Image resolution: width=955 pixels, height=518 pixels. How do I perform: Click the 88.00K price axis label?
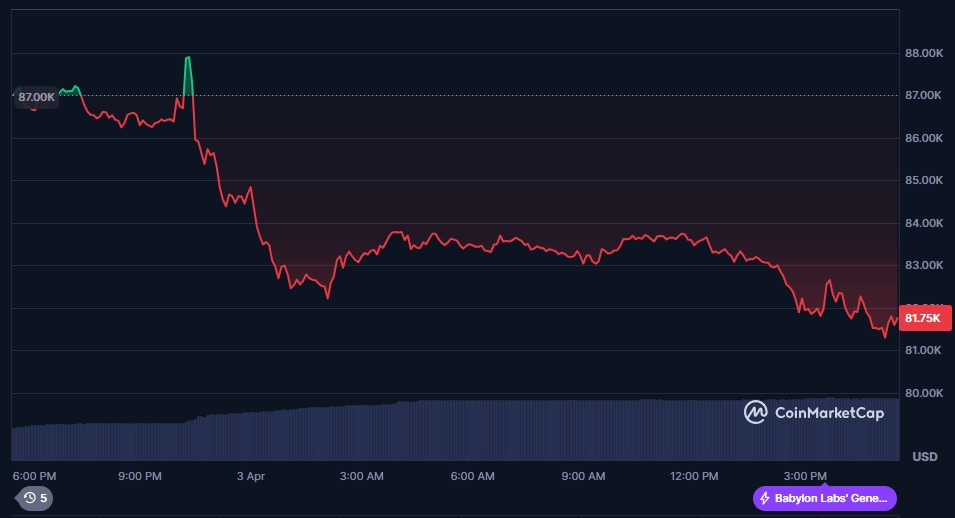923,53
